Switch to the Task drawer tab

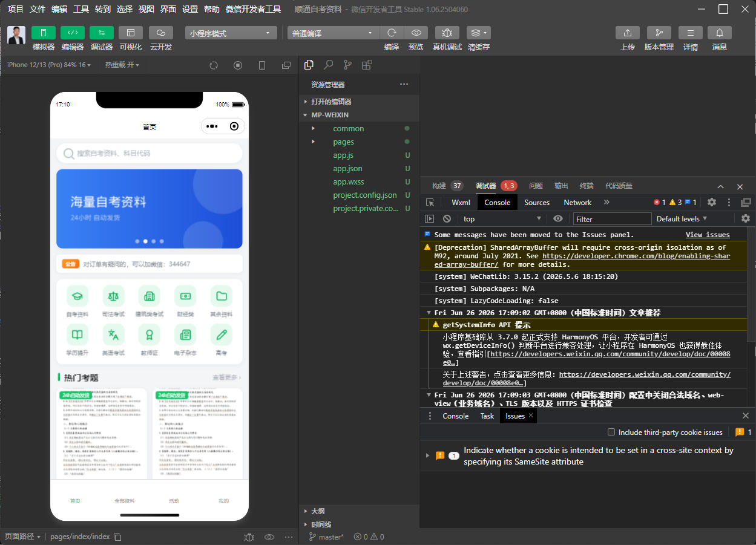pos(487,416)
